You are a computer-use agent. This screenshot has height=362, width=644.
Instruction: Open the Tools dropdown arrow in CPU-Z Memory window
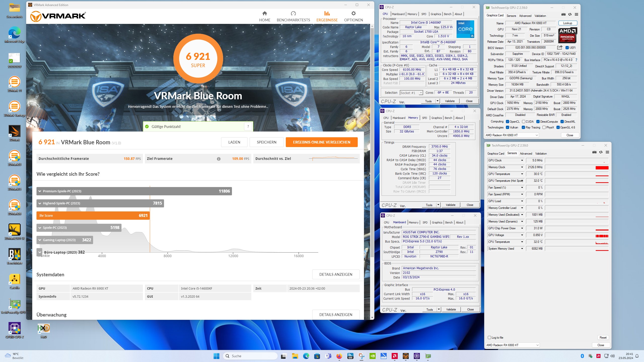click(438, 205)
